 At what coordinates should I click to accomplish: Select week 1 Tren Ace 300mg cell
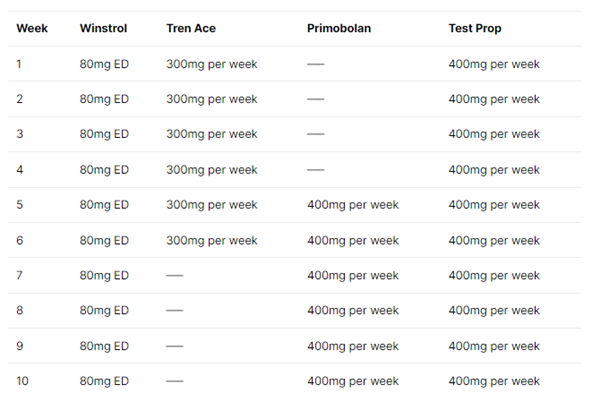(x=212, y=64)
